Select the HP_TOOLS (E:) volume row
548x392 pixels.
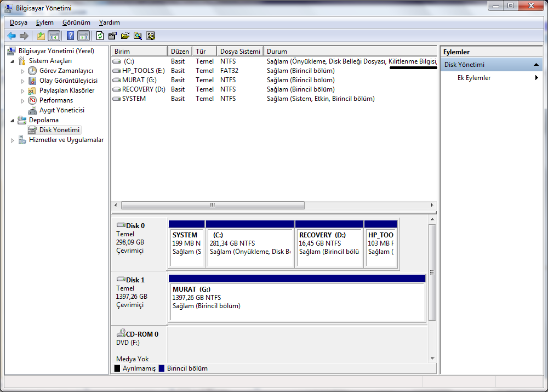[274, 71]
